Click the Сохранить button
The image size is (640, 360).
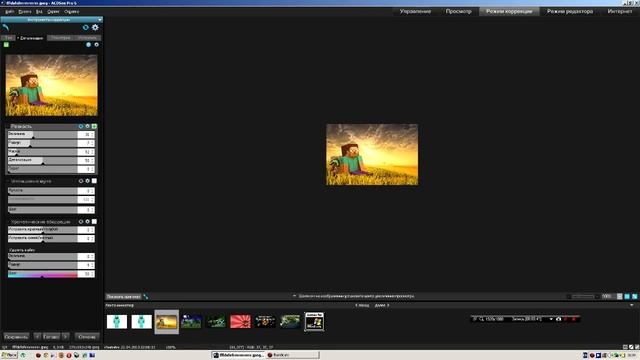click(x=16, y=337)
